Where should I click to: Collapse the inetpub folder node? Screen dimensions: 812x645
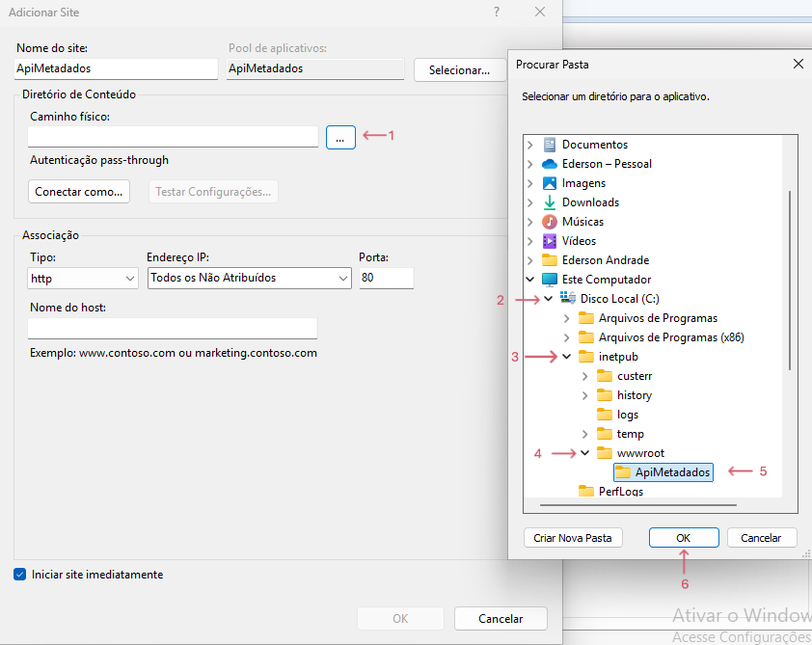(567, 357)
